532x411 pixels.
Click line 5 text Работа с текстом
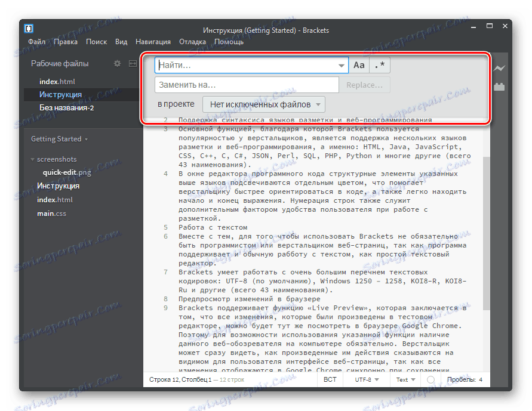coord(213,227)
